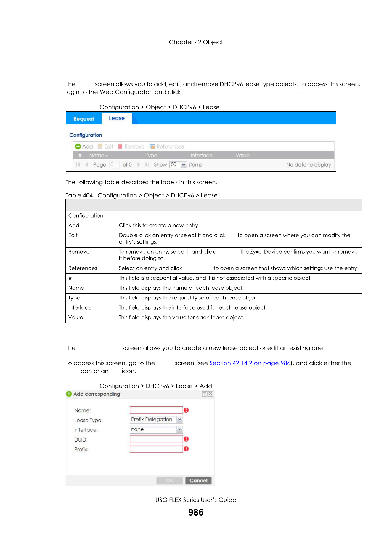Click the 'Chapter 42 Object' header text
Viewport: 392px width, 554px height.
coord(196,42)
